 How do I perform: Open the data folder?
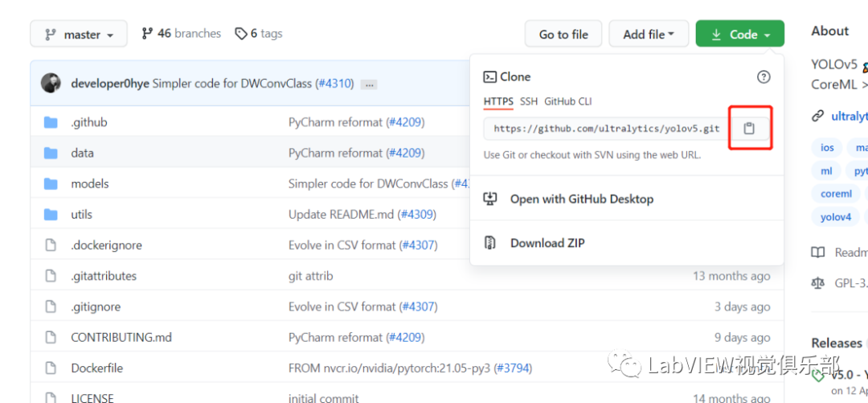[83, 153]
